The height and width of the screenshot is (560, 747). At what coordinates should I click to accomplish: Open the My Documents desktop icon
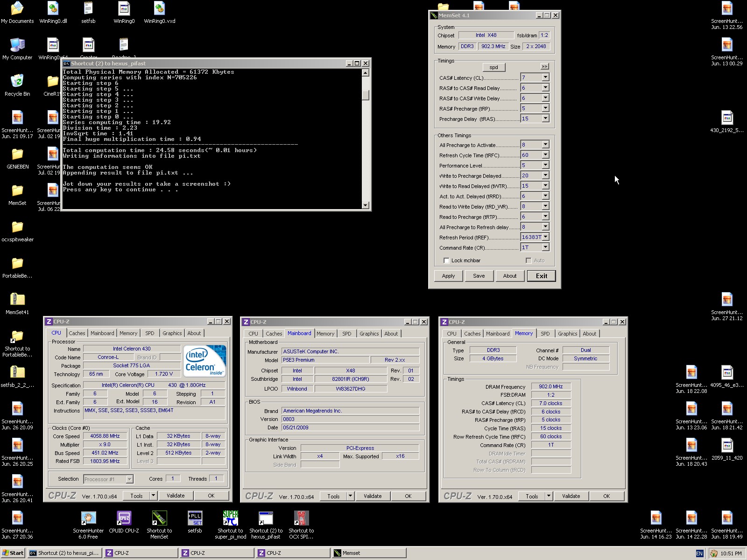[17, 13]
